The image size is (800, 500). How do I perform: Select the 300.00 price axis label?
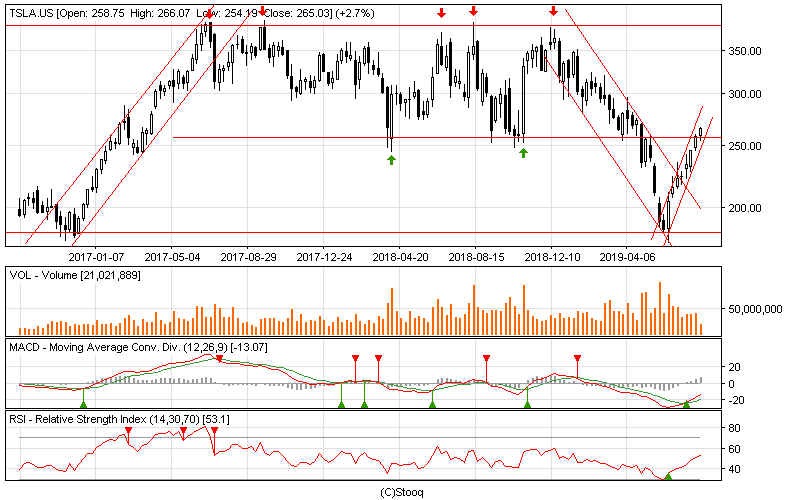tap(744, 94)
